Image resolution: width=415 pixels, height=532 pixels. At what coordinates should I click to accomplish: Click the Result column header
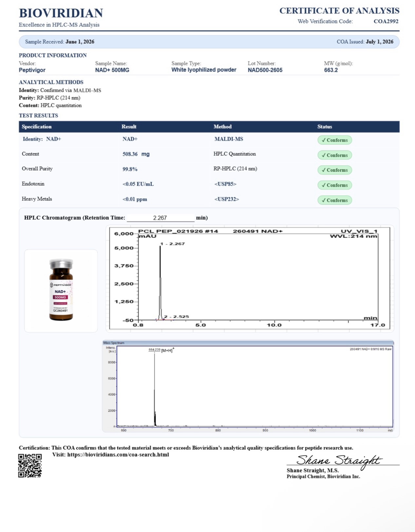pyautogui.click(x=129, y=127)
